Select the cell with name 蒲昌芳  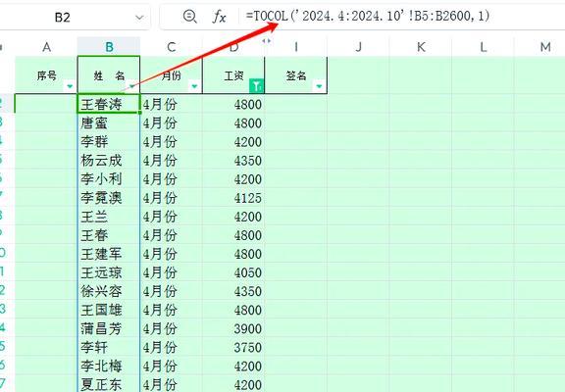[109, 328]
